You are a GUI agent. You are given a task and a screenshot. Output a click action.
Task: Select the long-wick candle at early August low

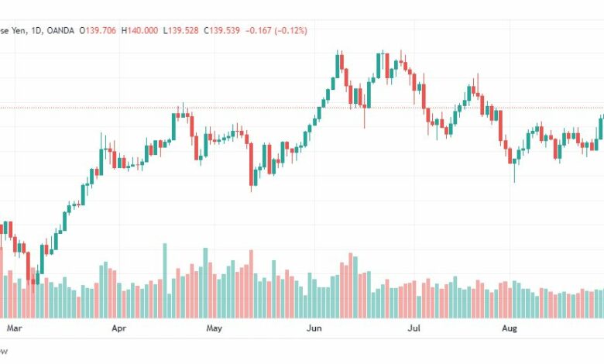514,166
